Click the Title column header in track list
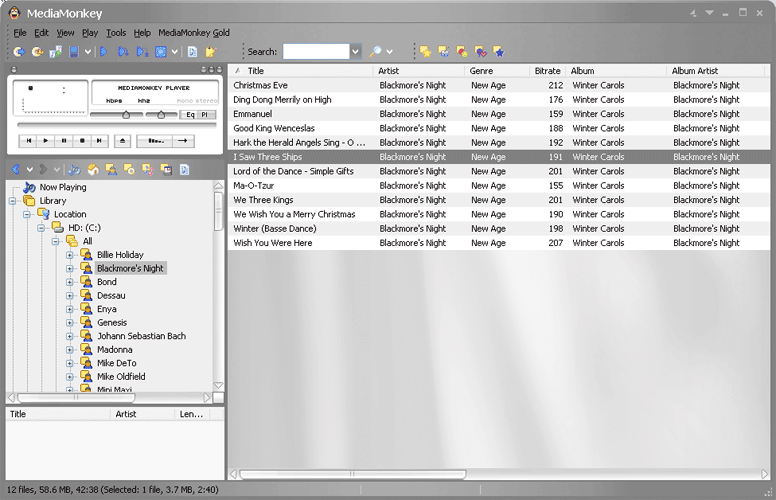 point(300,71)
